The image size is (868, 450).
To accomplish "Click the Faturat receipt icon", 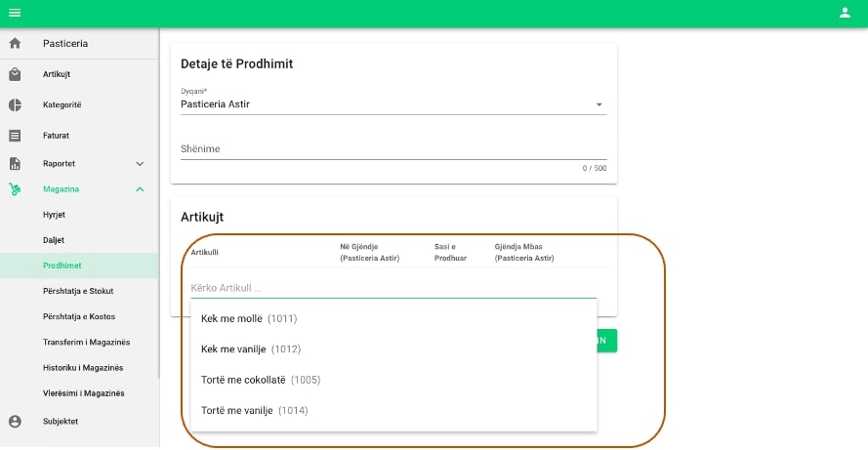I will tap(15, 136).
